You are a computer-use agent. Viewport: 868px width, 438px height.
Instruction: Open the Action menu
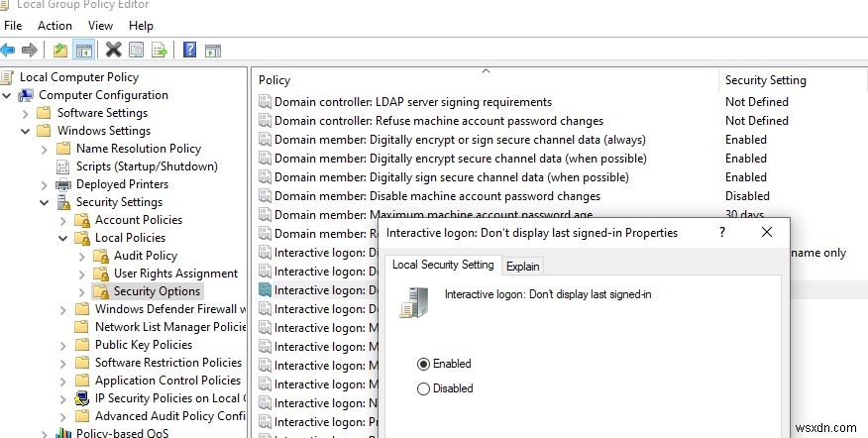click(54, 26)
